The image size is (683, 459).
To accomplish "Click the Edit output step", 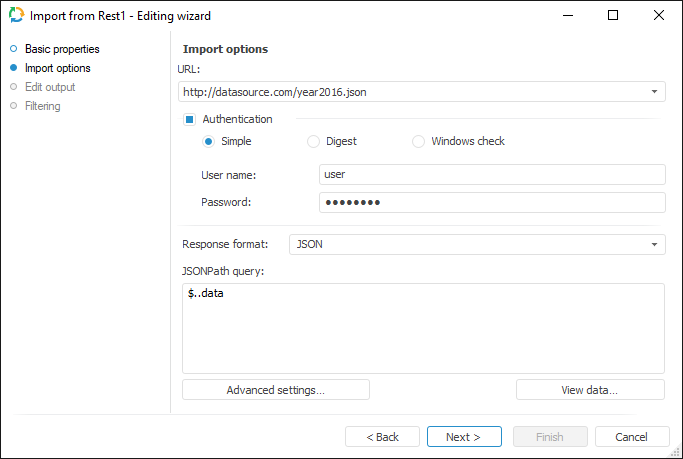I will coord(49,87).
